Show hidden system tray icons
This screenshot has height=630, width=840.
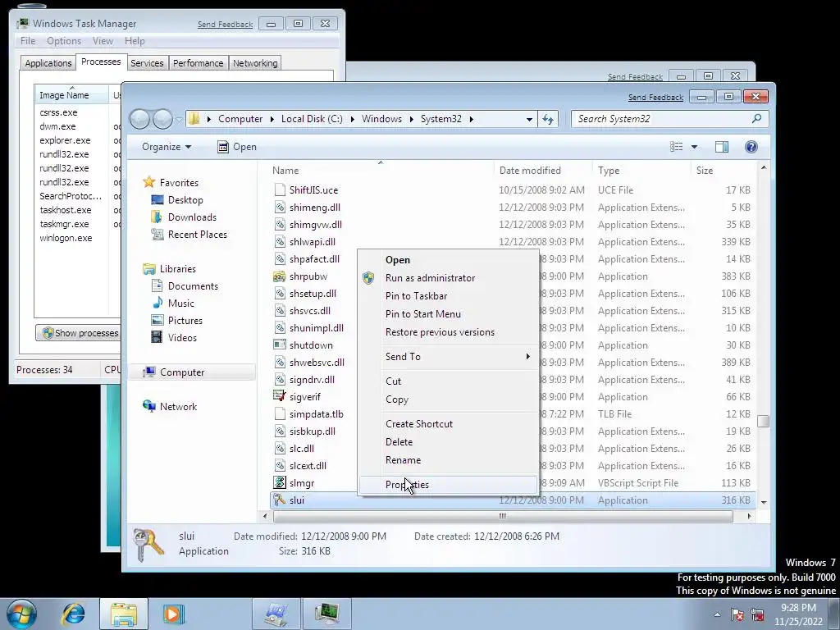click(x=717, y=614)
